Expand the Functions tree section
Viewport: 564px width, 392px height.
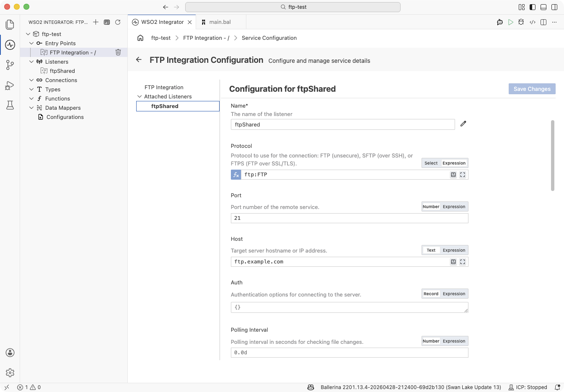[31, 98]
